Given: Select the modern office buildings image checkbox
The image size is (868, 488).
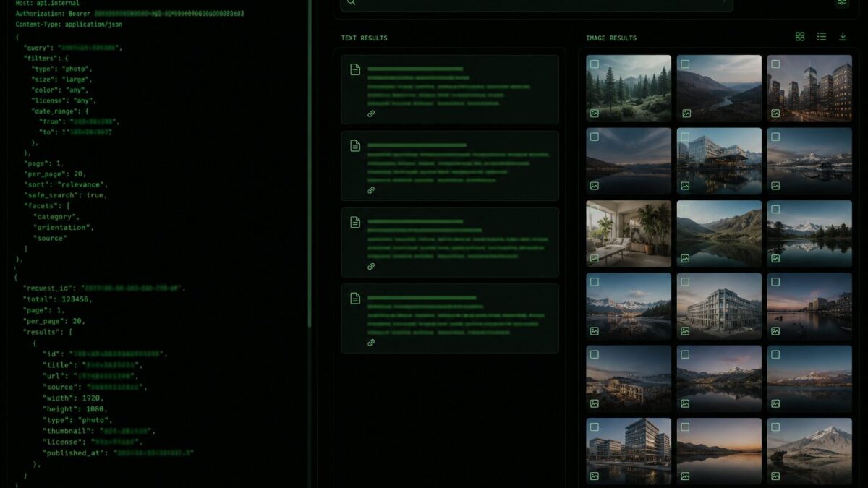Looking at the screenshot, I should coord(595,427).
